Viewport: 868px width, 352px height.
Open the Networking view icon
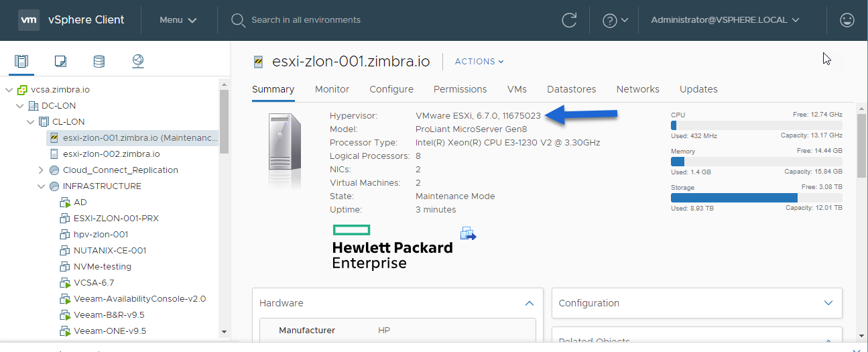tap(138, 62)
